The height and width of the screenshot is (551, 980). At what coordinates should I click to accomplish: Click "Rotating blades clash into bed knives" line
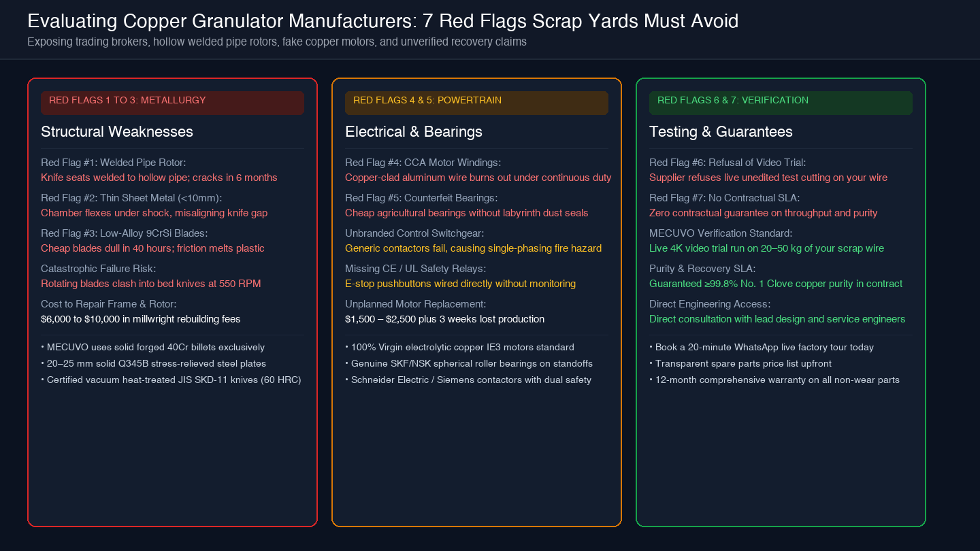(x=151, y=284)
